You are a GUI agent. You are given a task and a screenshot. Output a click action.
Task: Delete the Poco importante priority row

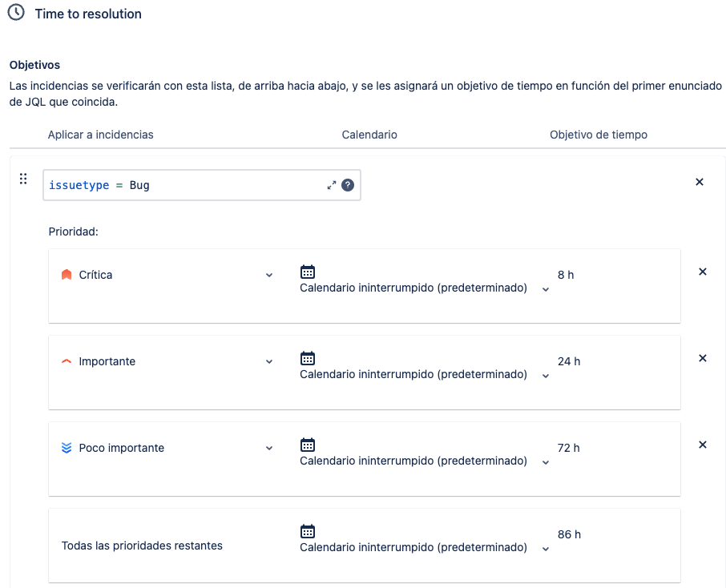point(703,445)
